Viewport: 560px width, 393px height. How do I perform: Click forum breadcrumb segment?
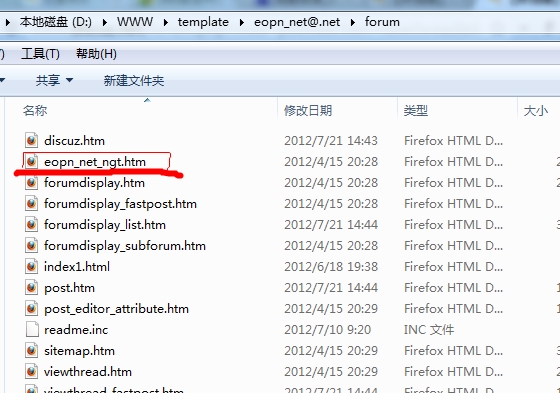point(382,22)
